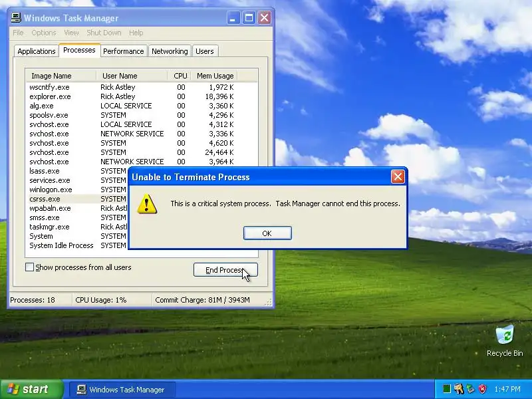
Task: Select the smss.exe process row
Action: click(77, 217)
